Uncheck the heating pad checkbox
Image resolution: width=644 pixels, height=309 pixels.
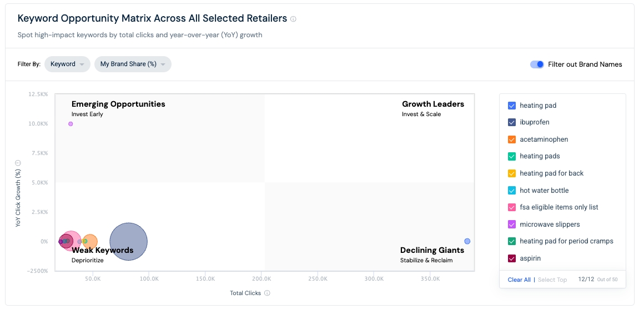coord(512,106)
